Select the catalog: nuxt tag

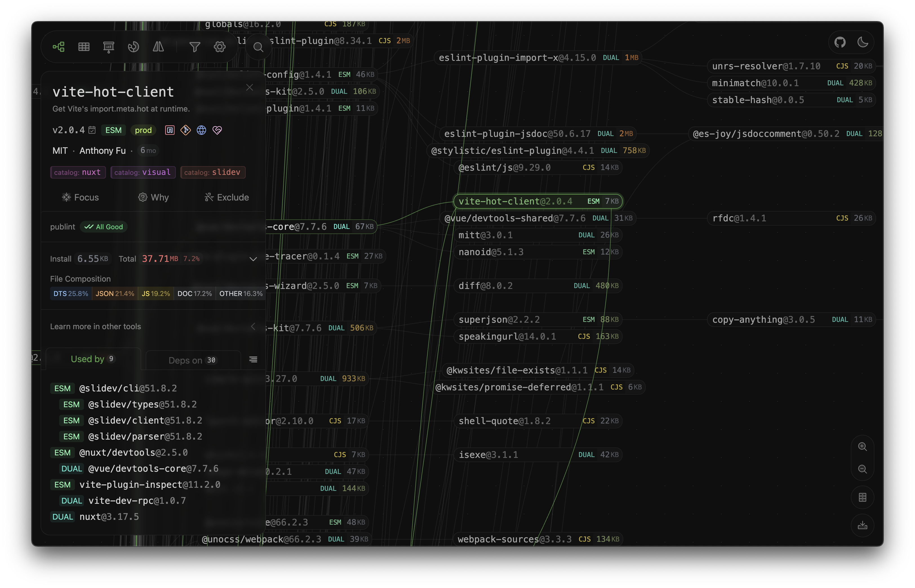pos(77,172)
